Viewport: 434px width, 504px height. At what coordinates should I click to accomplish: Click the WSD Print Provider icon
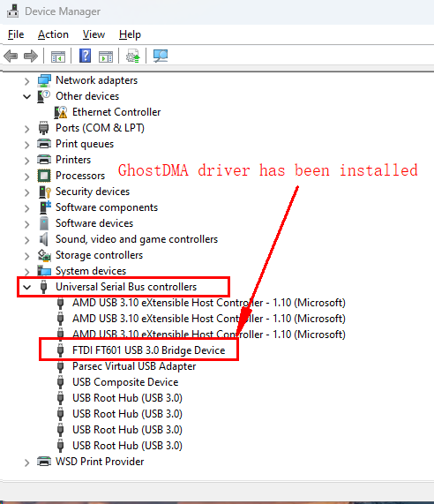click(44, 462)
